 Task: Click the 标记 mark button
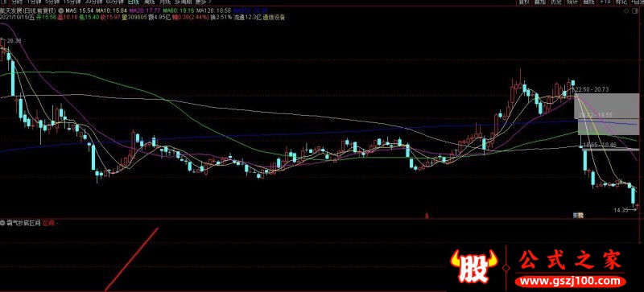621,2
